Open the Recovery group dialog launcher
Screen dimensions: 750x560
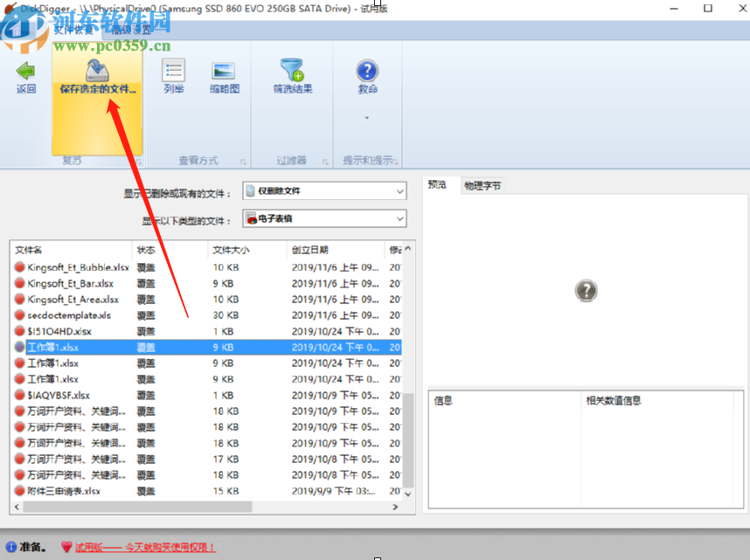[x=138, y=162]
